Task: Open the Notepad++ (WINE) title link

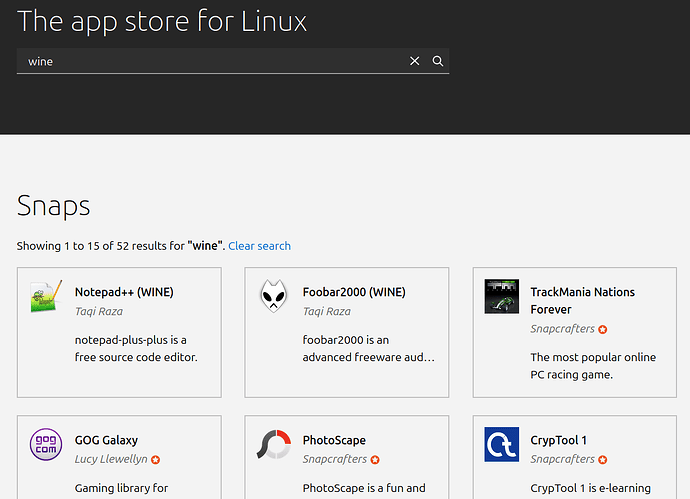Action: tap(124, 293)
